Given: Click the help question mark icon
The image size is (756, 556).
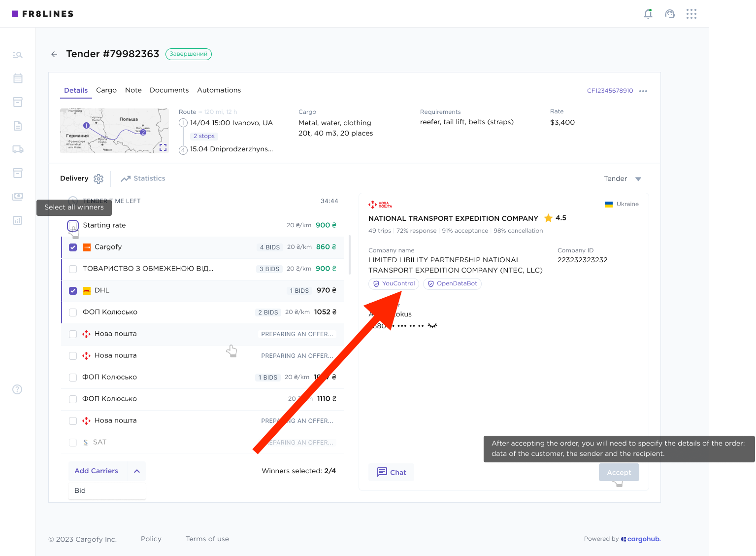Looking at the screenshot, I should [x=17, y=389].
